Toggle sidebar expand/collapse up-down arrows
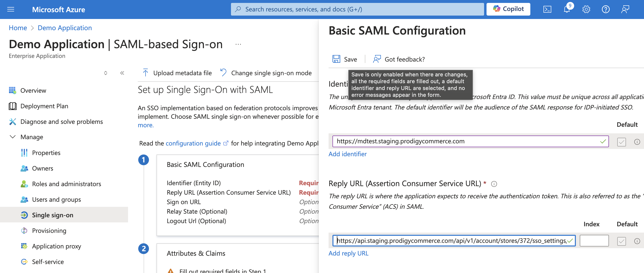Viewport: 644px width, 273px height. [x=105, y=73]
